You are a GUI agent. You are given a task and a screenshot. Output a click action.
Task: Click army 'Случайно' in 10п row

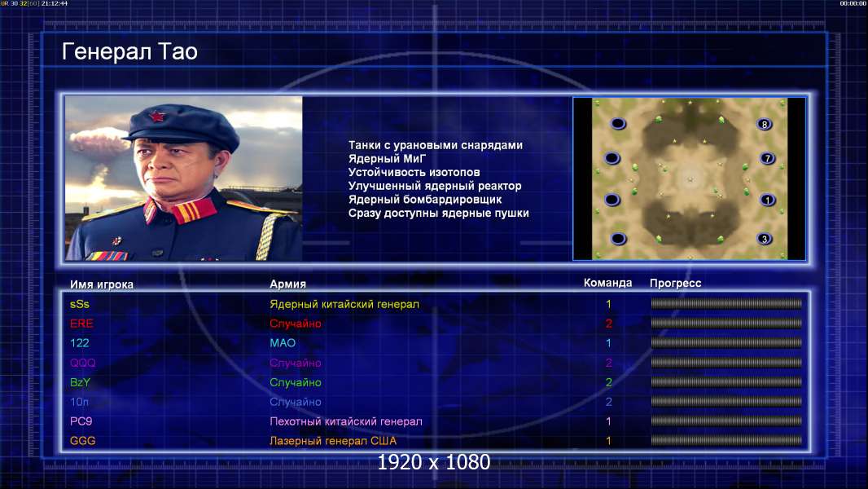point(296,402)
